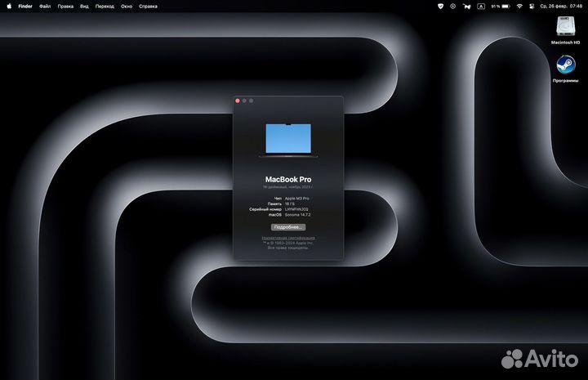Click the Wi-Fi status icon
Viewport: 588px width, 380px height.
(519, 5)
